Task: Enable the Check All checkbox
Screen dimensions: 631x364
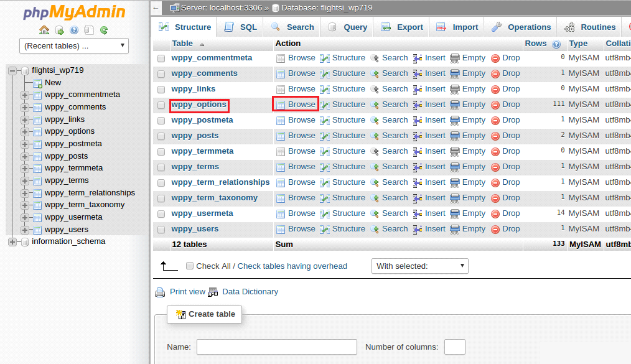Action: tap(190, 266)
